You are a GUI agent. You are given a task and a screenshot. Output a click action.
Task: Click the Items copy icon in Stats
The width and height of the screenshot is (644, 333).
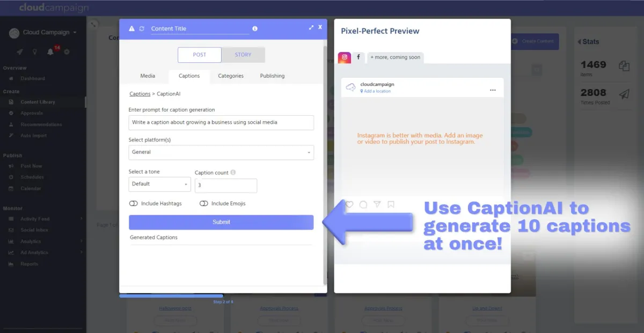click(624, 65)
